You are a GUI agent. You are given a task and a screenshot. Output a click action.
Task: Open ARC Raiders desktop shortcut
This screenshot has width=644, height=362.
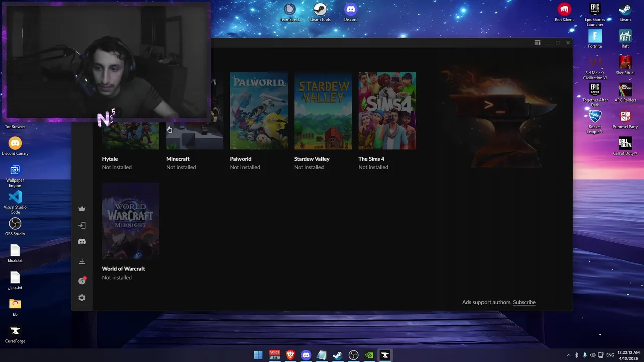click(x=625, y=92)
